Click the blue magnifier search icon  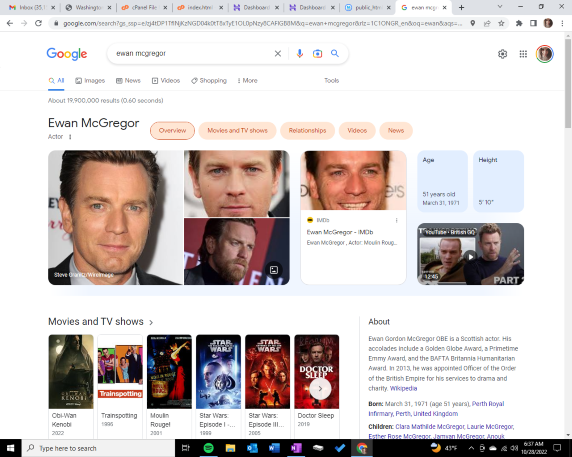[335, 54]
